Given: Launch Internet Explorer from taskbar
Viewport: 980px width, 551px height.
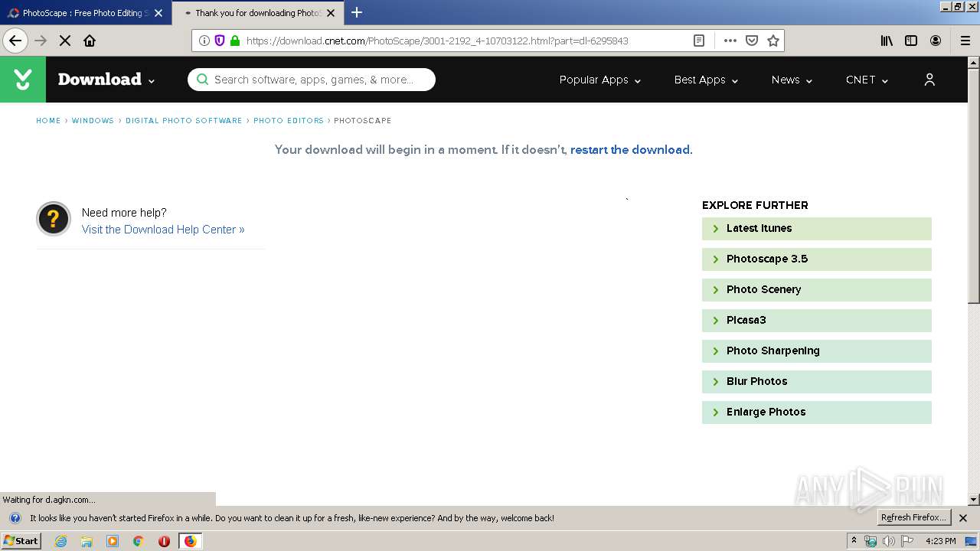Looking at the screenshot, I should tap(60, 541).
